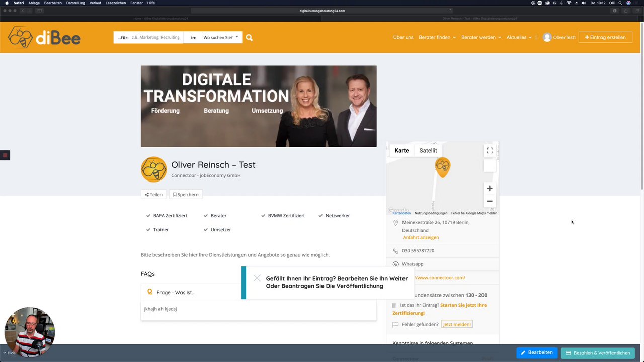Open the Darstellung menu in the menu bar

click(x=75, y=3)
